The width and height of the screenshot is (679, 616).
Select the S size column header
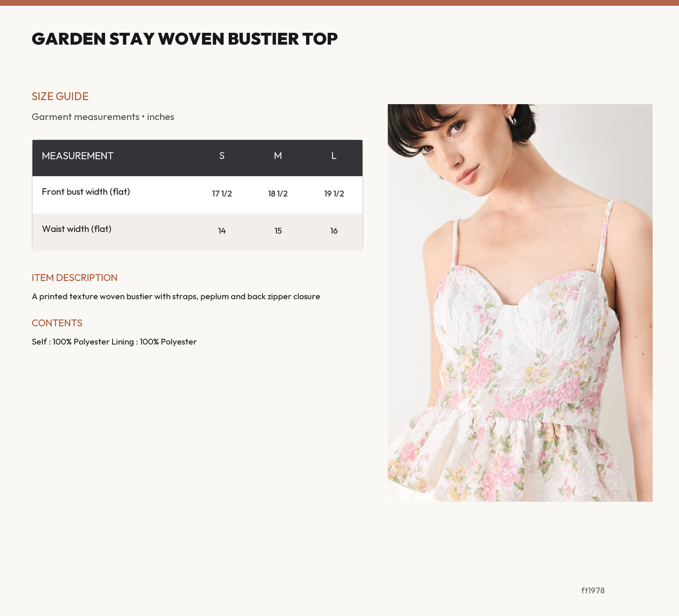[222, 156]
